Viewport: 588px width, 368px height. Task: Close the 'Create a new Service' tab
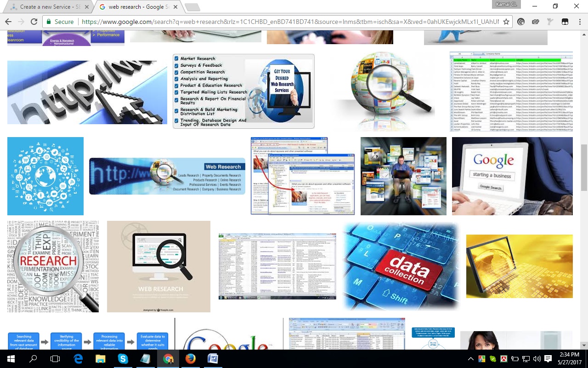pyautogui.click(x=87, y=7)
